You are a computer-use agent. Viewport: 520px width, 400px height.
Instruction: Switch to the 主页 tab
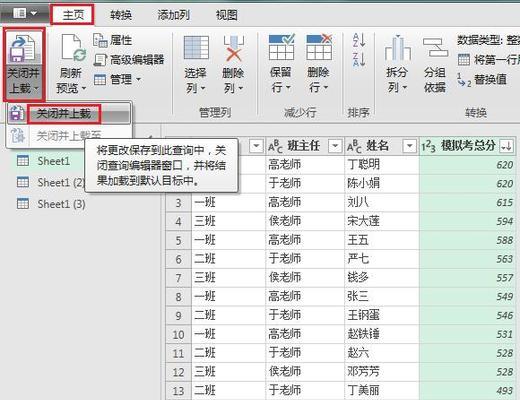73,15
